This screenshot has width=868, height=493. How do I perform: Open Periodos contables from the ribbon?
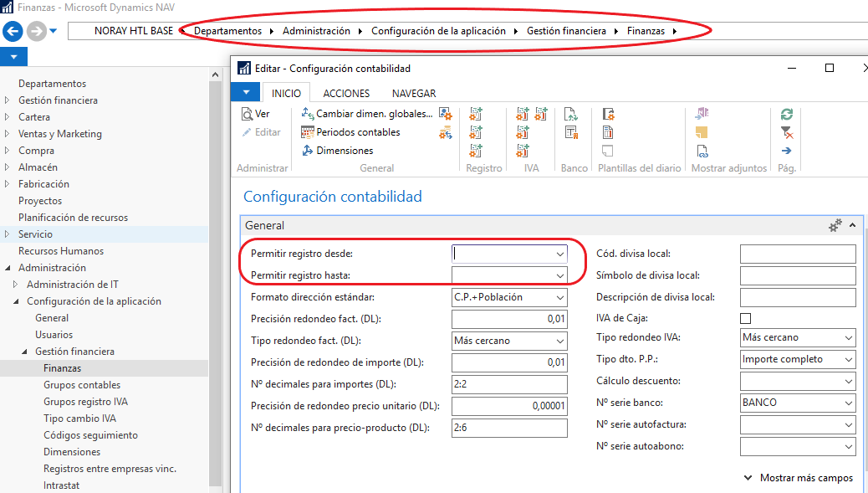pos(350,132)
